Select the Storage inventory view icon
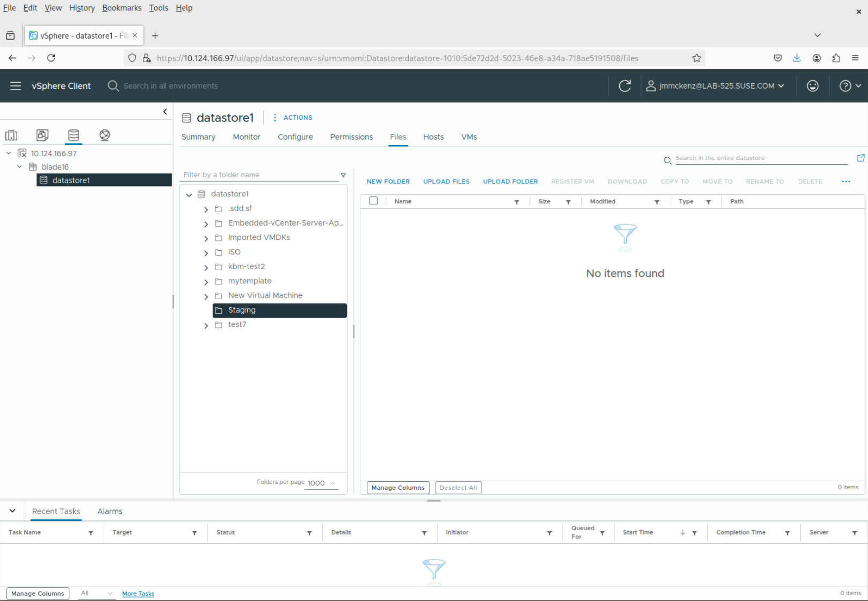Screen dimensions: 868x601 tap(74, 135)
